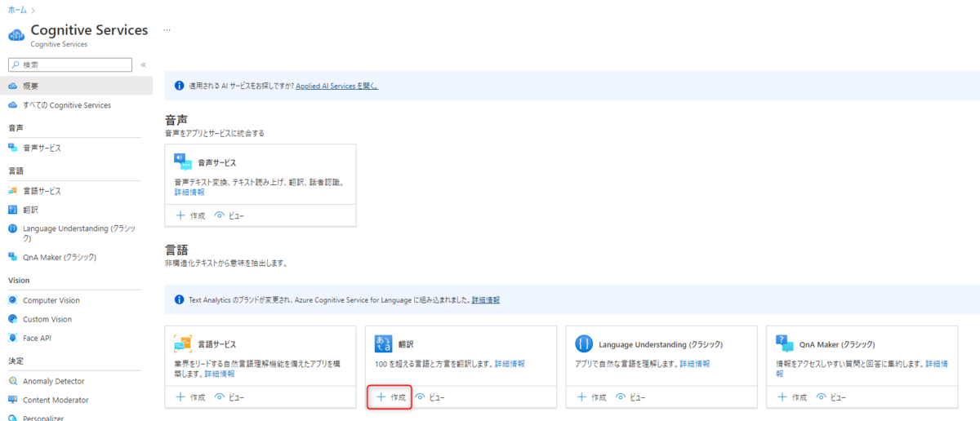Click ビュー in the 言語サービス card
This screenshot has width=980, height=421.
click(229, 397)
